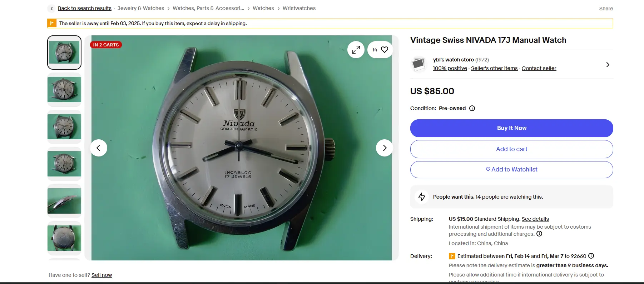Click the seller's store avatar image

tap(418, 64)
